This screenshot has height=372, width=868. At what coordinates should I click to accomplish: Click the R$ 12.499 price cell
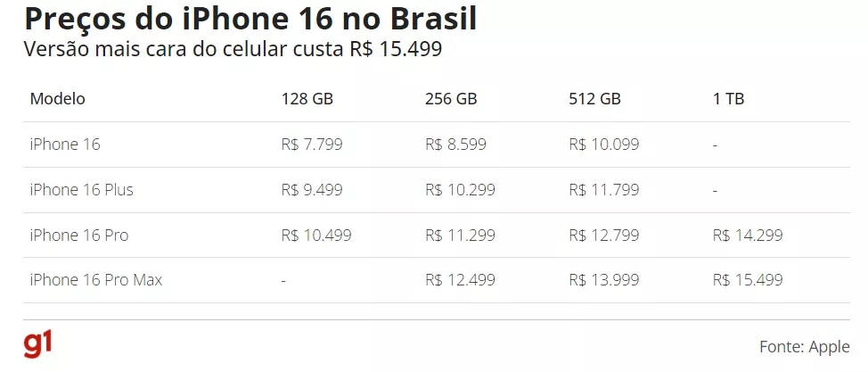tap(461, 280)
